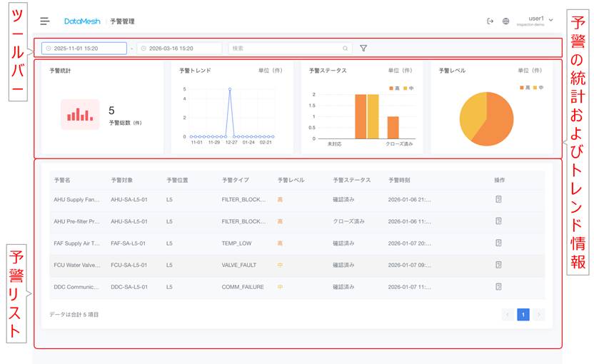Viewport: 594px width, 364px height.
Task: Expand the user1 account dropdown
Action: click(540, 21)
